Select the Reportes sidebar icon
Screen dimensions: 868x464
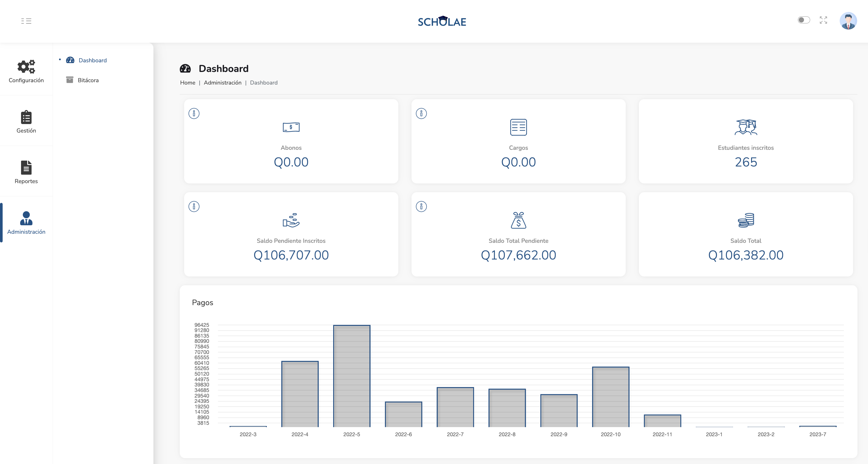[x=26, y=172]
